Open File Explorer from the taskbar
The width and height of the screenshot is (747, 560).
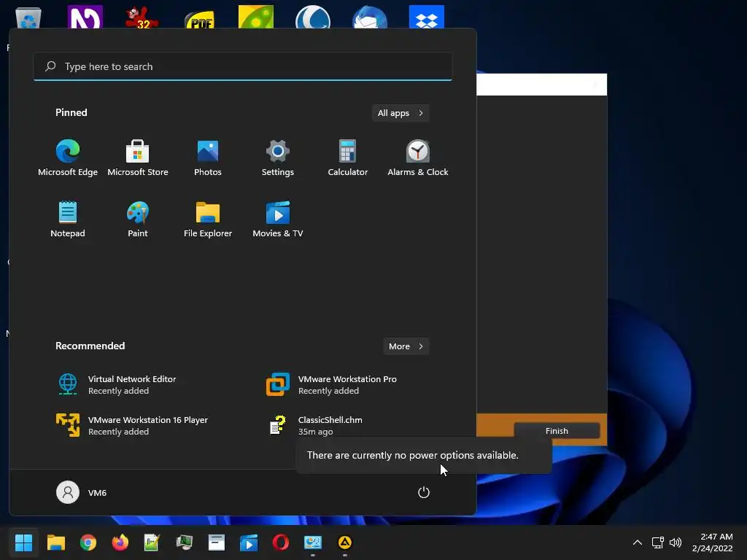coord(55,542)
